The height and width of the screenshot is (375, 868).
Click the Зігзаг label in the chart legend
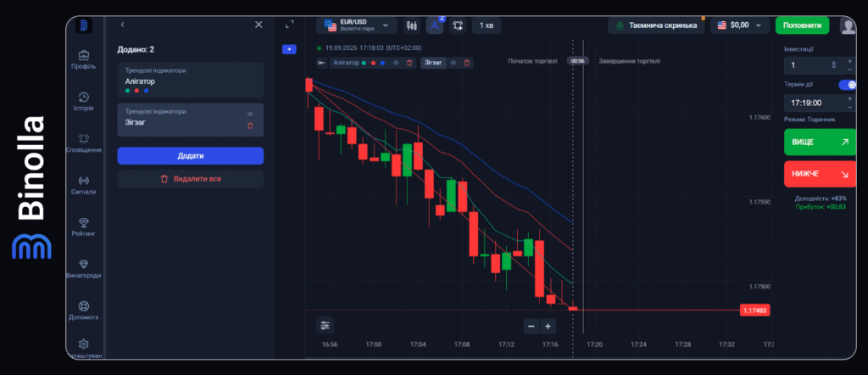click(x=432, y=63)
